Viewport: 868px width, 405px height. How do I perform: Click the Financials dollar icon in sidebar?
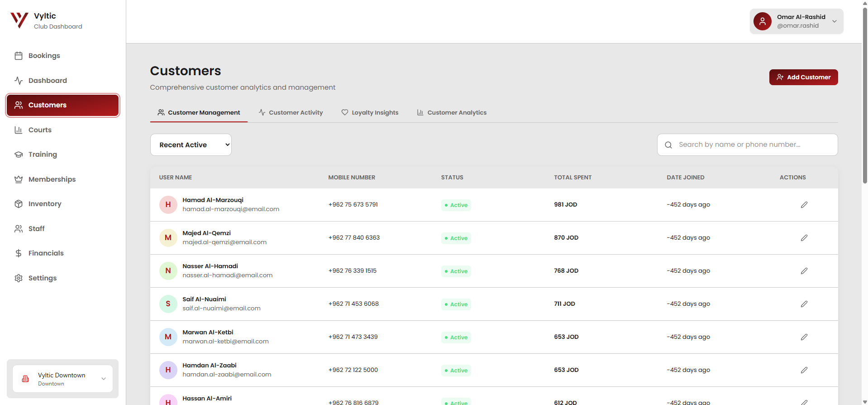click(19, 253)
